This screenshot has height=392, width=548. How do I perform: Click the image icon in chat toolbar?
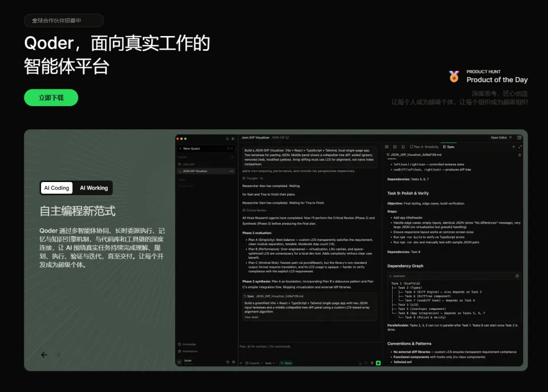tap(360, 363)
